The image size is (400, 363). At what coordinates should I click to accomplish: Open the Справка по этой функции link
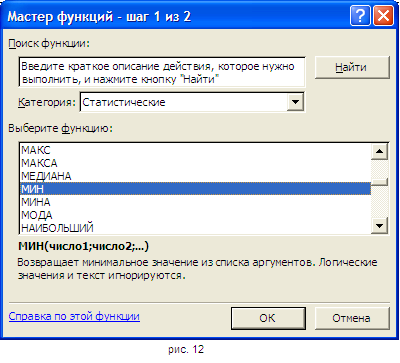pyautogui.click(x=74, y=316)
